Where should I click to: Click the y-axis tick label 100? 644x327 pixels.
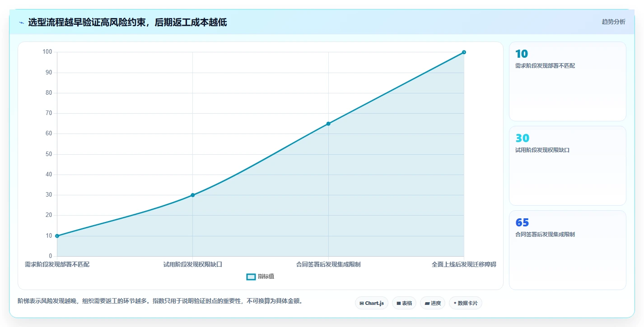click(47, 52)
